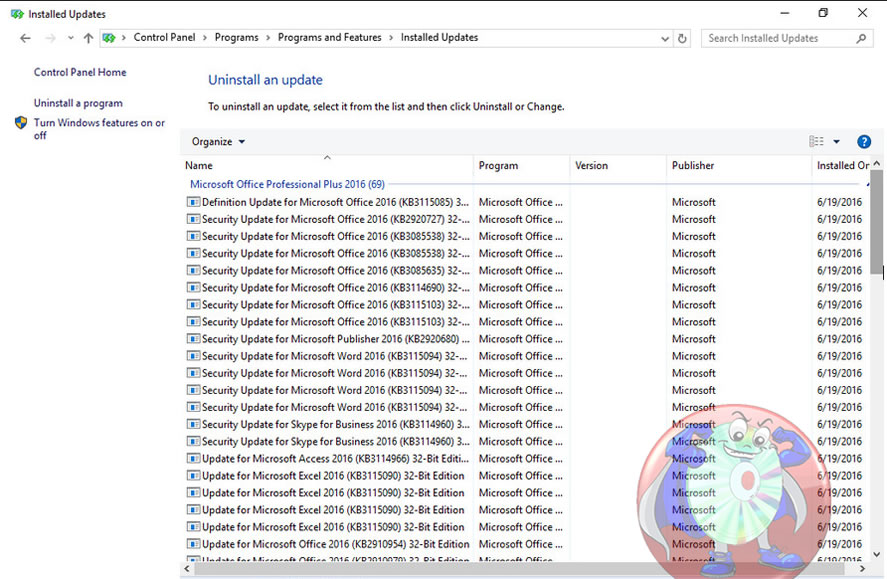Screen dimensions: 887x579
Task: Click Microsoft publisher cell for KB3115085
Action: [694, 202]
